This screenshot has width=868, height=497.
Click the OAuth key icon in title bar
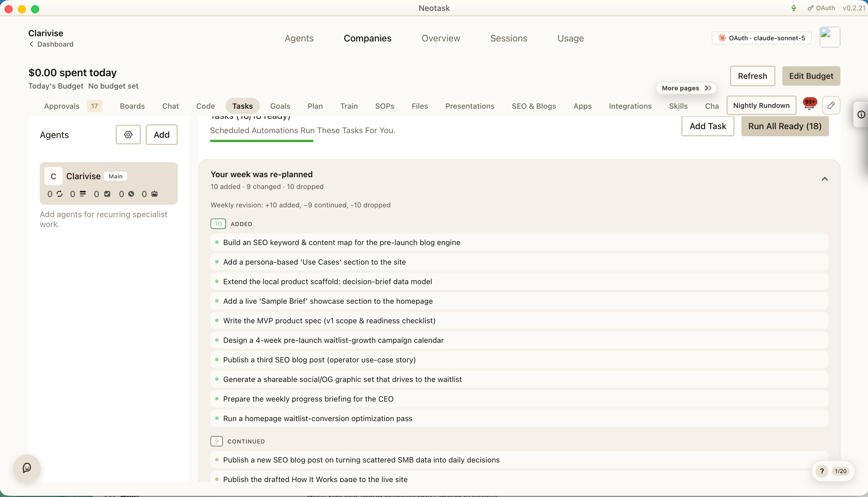coord(811,8)
